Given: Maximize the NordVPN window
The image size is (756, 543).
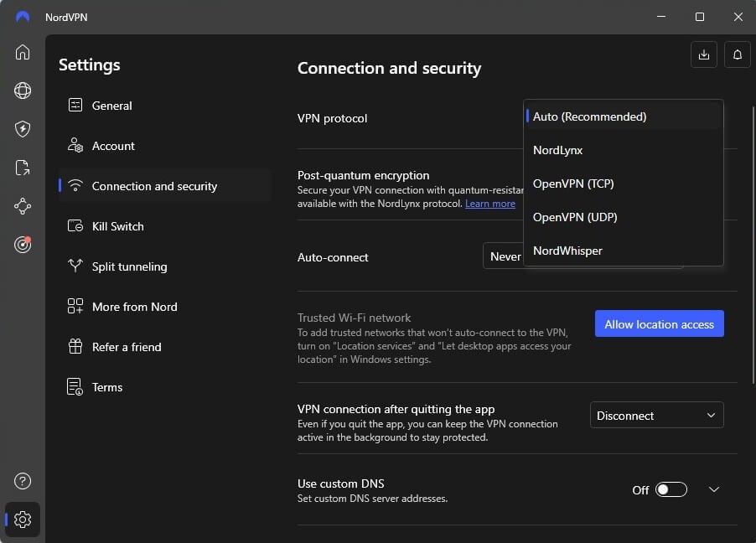Looking at the screenshot, I should [700, 17].
